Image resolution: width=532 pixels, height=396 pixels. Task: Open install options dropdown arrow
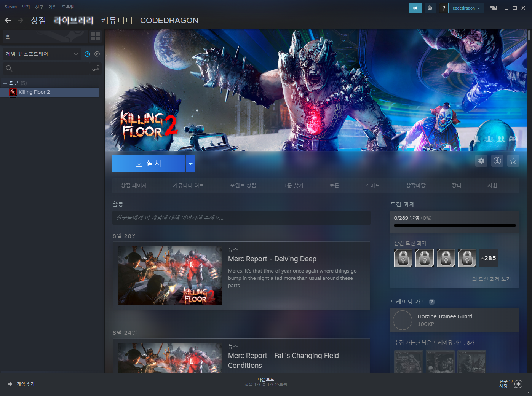(190, 163)
